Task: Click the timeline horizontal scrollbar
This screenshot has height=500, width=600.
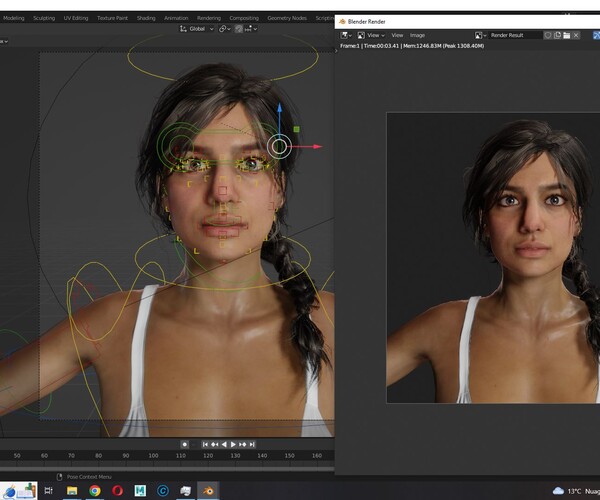Action: coord(167,468)
